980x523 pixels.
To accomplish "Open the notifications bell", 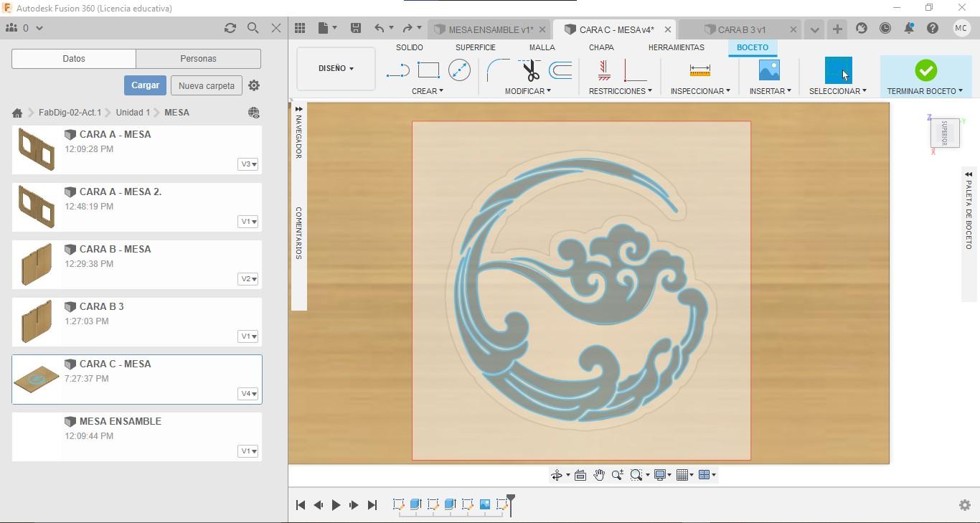I will [909, 28].
